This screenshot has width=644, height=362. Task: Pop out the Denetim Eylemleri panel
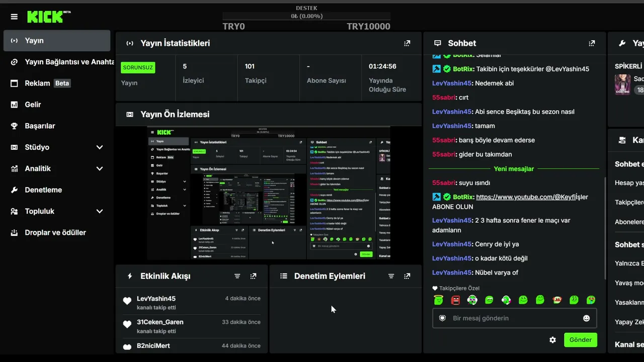[x=407, y=276]
